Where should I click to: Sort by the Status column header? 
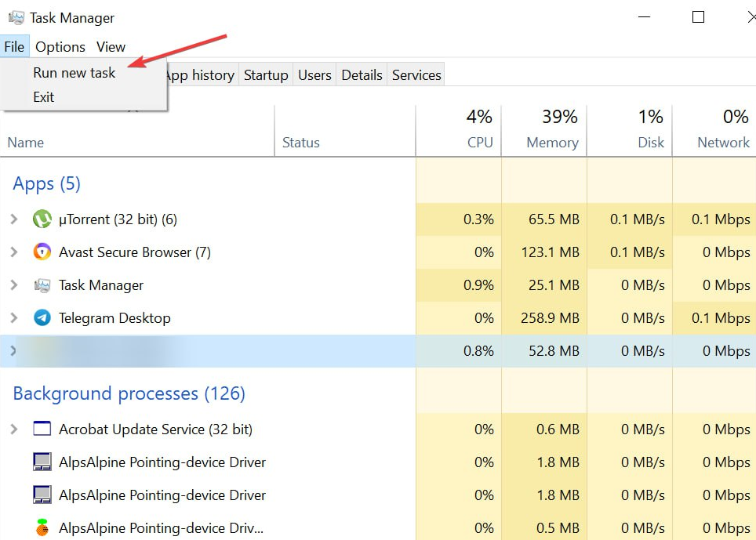click(345, 131)
